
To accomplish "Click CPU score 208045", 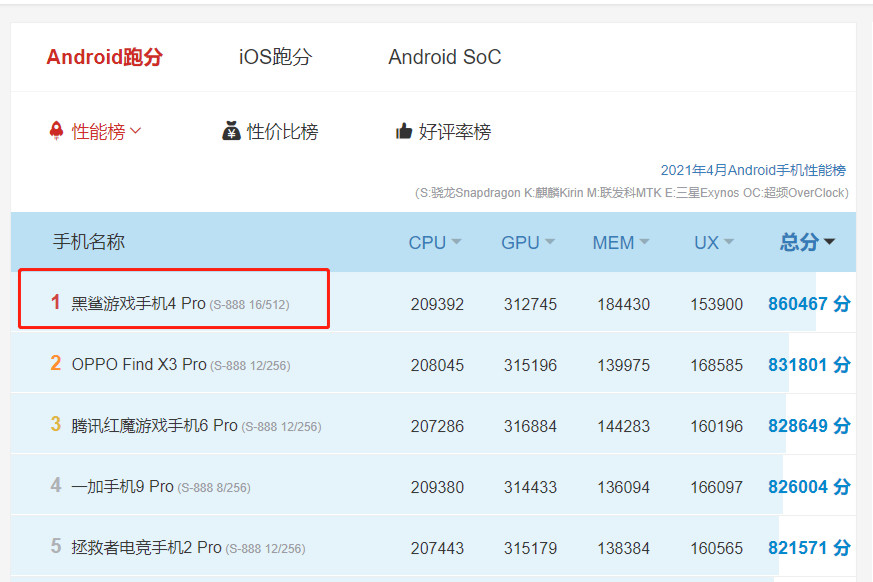I will click(x=437, y=365).
